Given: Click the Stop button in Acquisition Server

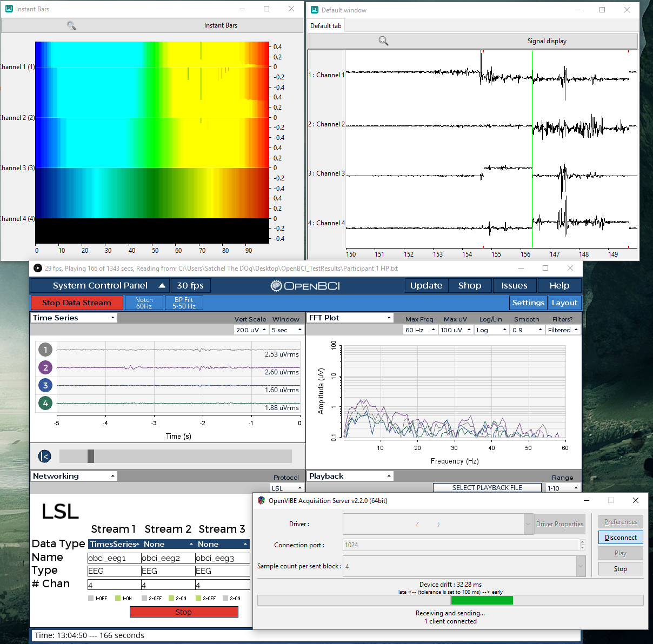Looking at the screenshot, I should tap(621, 568).
